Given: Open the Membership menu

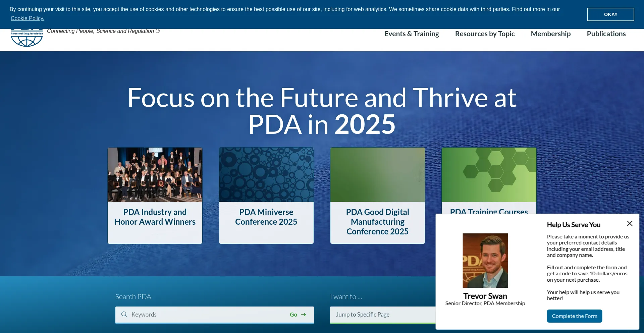Looking at the screenshot, I should pyautogui.click(x=550, y=34).
